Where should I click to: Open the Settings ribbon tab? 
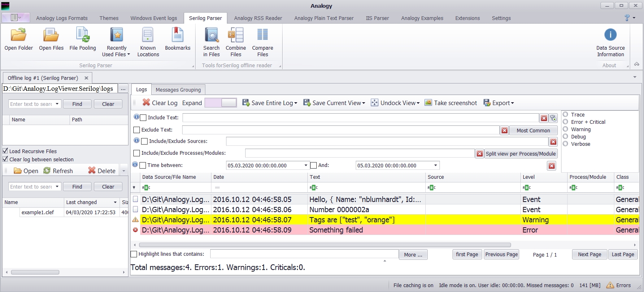[501, 18]
